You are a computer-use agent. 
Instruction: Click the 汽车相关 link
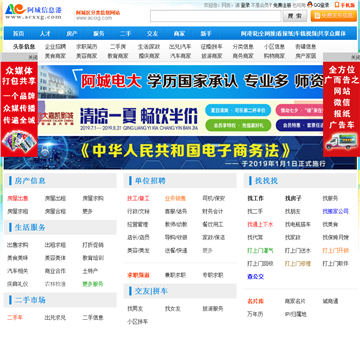tap(18, 271)
